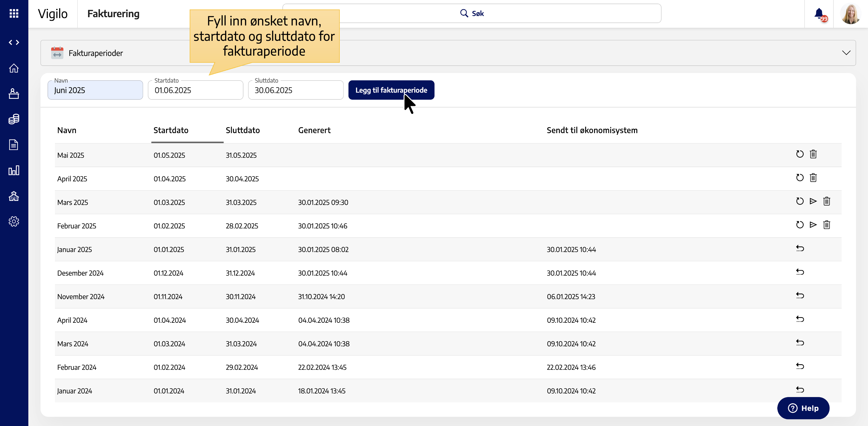Send Mars 2025 period to economy system
Viewport: 868px width, 426px height.
(x=813, y=201)
